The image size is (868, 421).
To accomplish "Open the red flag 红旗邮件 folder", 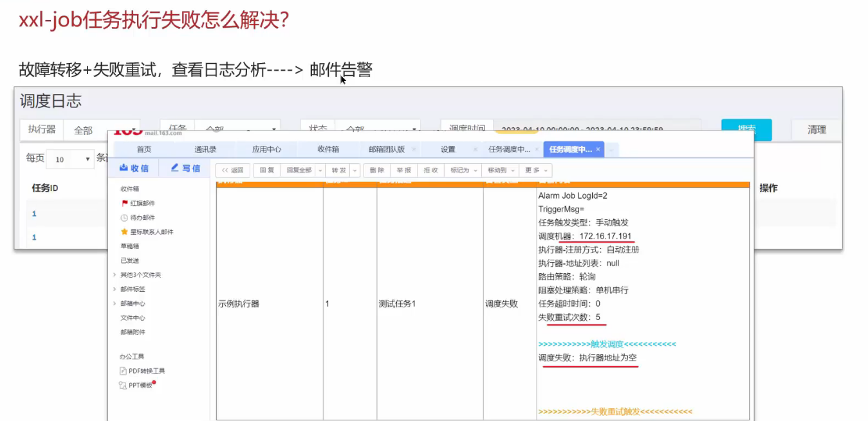I will point(124,203).
